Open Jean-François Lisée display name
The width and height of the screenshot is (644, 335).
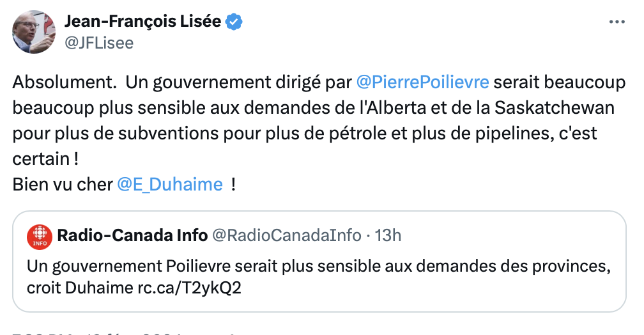tap(142, 21)
